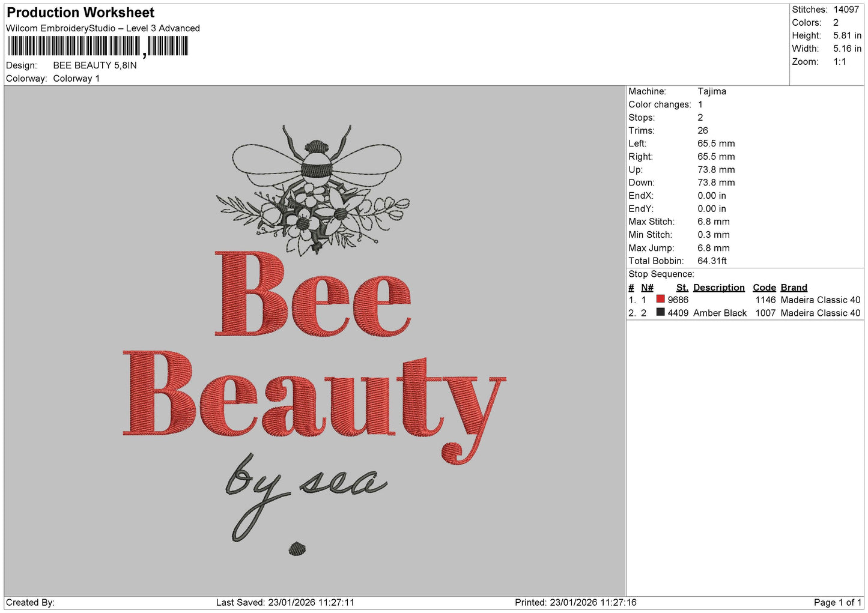868x613 pixels.
Task: Click the Left value '65.5 mm'
Action: (716, 143)
